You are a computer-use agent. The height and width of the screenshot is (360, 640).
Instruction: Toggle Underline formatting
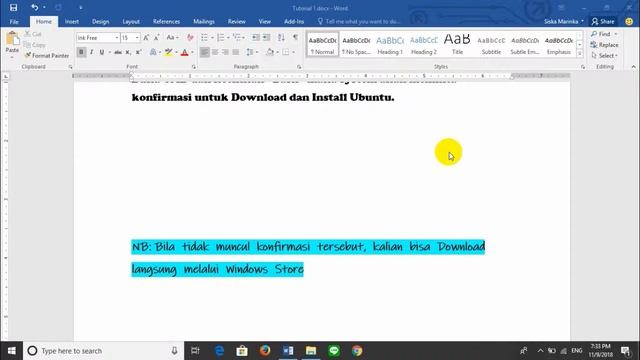click(102, 52)
